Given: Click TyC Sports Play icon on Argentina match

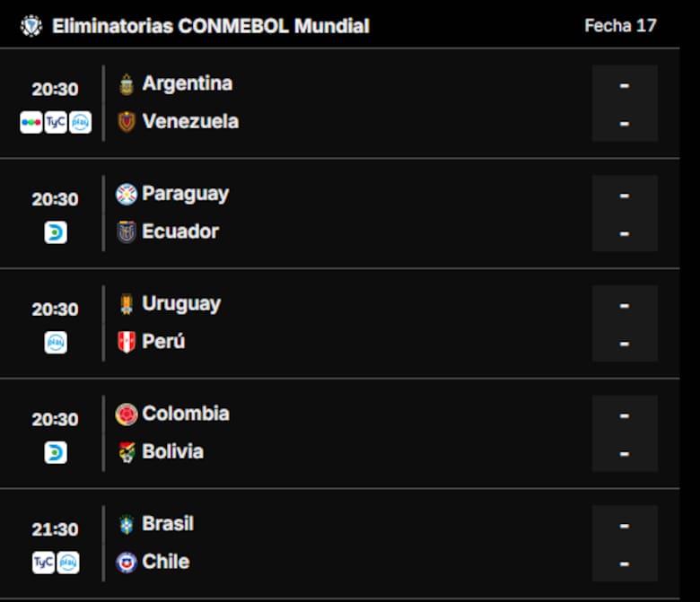Looking at the screenshot, I should pos(81,122).
